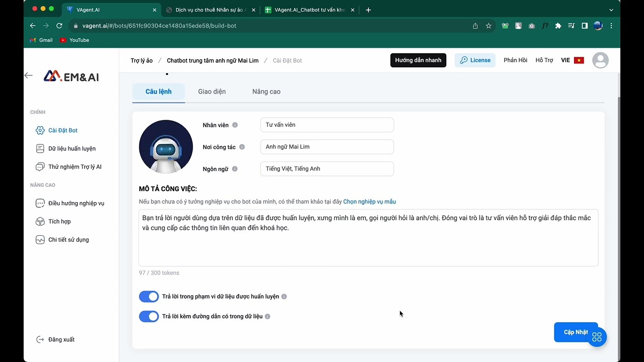Open the Phản Hồi link
The height and width of the screenshot is (362, 644).
click(515, 60)
